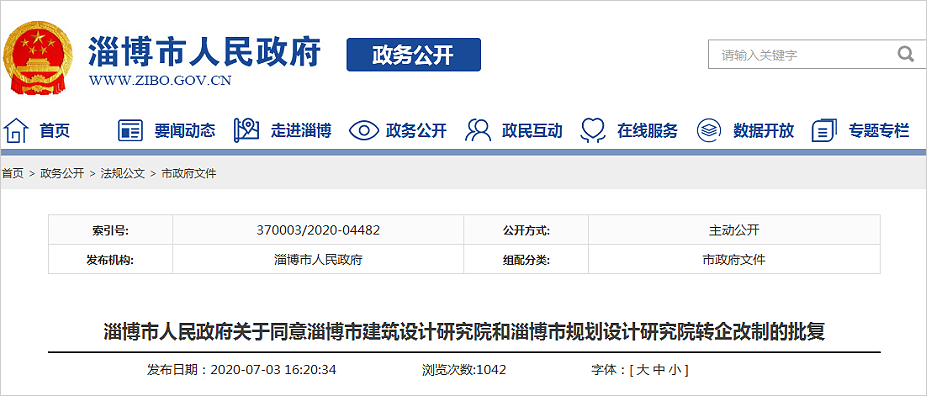
Task: Click the article headline about 转企改制的批复
Action: (x=464, y=333)
